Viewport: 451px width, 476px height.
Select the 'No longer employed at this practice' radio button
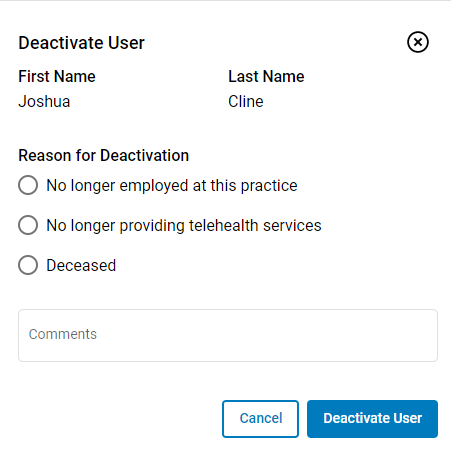(x=28, y=185)
